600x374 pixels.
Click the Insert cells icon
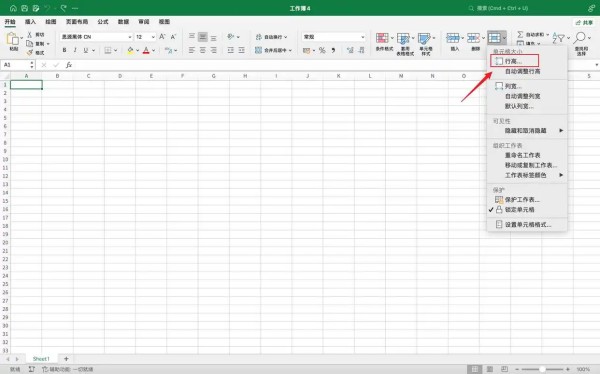click(x=453, y=38)
